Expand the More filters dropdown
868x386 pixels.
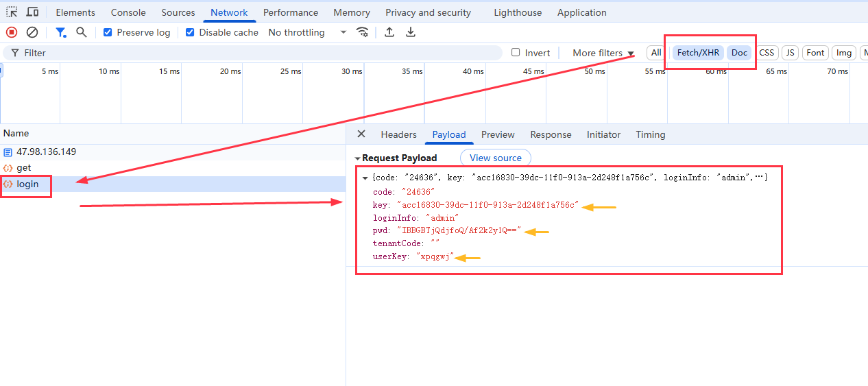pyautogui.click(x=603, y=53)
